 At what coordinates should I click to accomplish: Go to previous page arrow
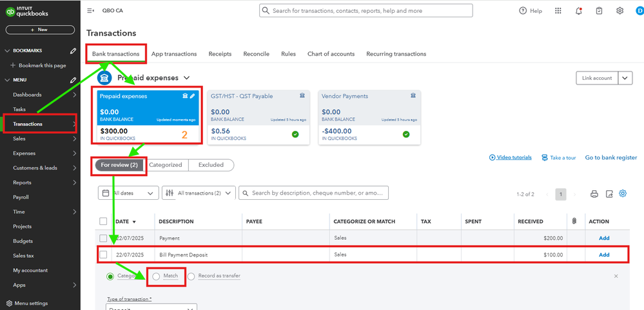click(547, 194)
